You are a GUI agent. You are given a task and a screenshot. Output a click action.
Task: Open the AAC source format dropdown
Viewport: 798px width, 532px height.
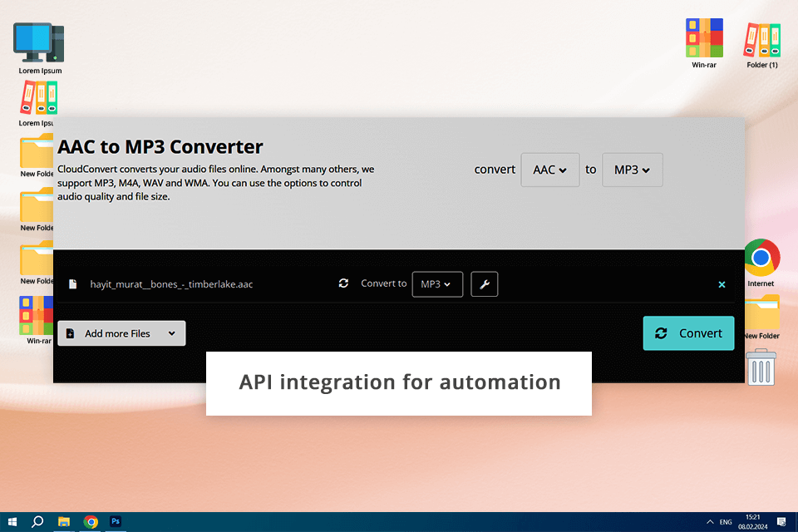click(549, 170)
